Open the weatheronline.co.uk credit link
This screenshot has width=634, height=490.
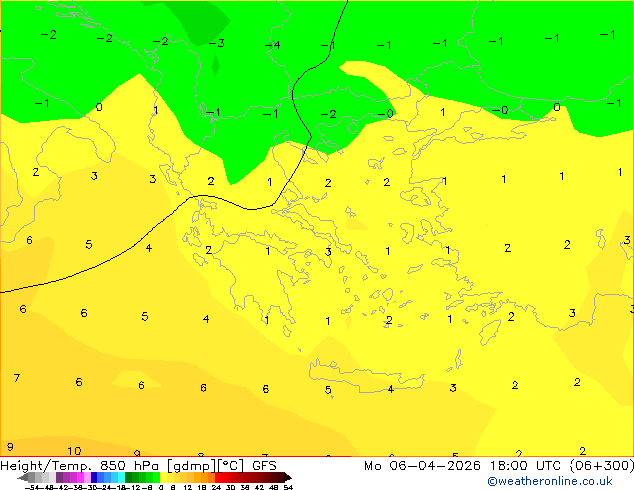[550, 481]
